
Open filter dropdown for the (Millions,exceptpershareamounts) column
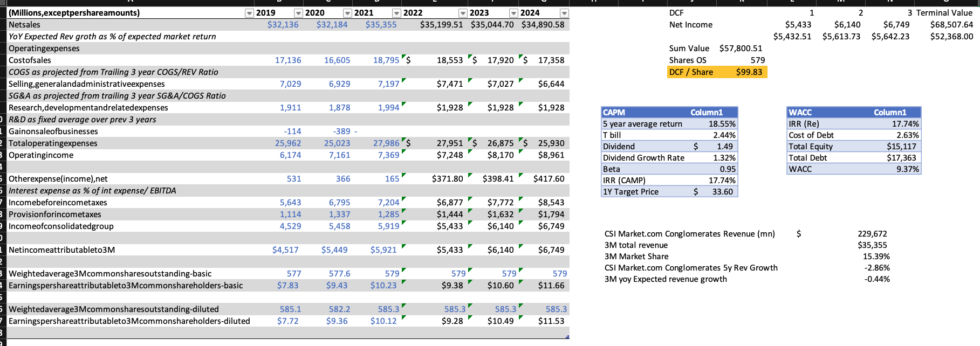[x=249, y=13]
